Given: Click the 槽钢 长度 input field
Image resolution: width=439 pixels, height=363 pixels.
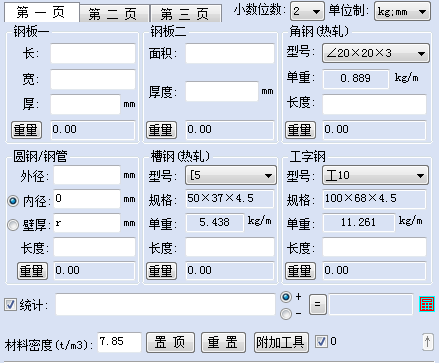Looking at the screenshot, I should (x=230, y=247).
